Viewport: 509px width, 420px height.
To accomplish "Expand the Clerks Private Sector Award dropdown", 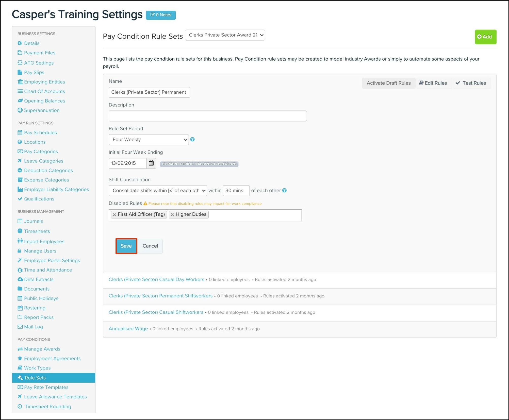I will [225, 35].
